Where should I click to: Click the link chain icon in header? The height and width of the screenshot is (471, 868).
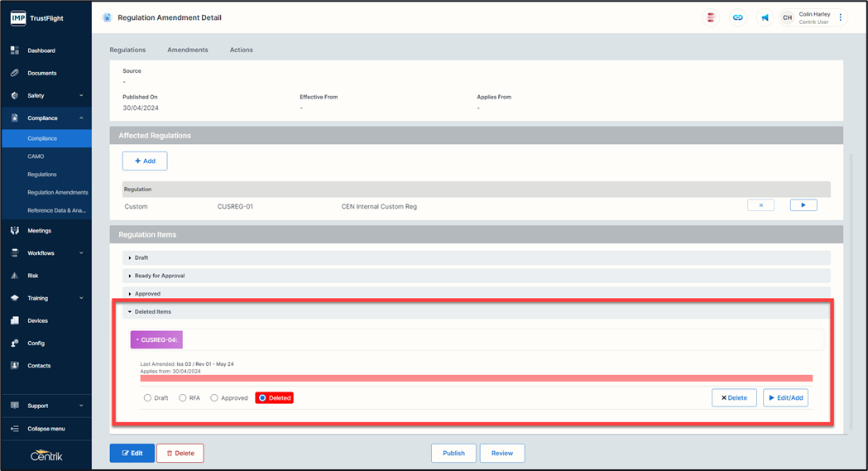(737, 17)
